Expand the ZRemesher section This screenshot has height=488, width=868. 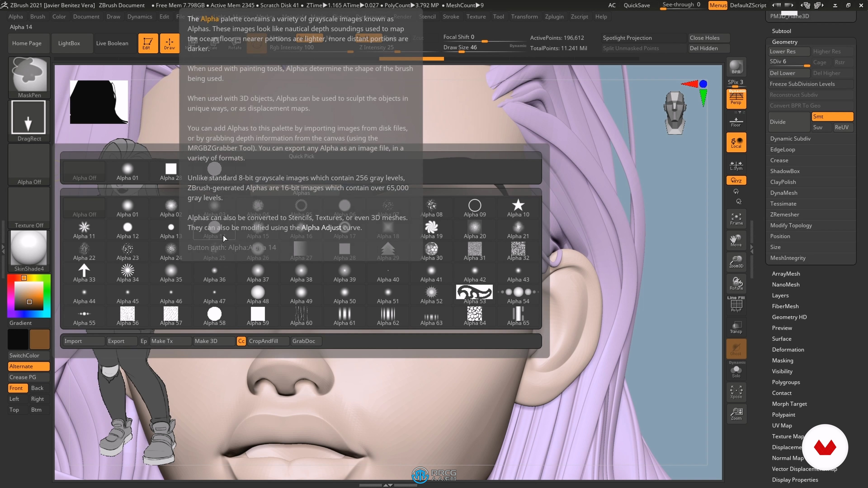(784, 215)
